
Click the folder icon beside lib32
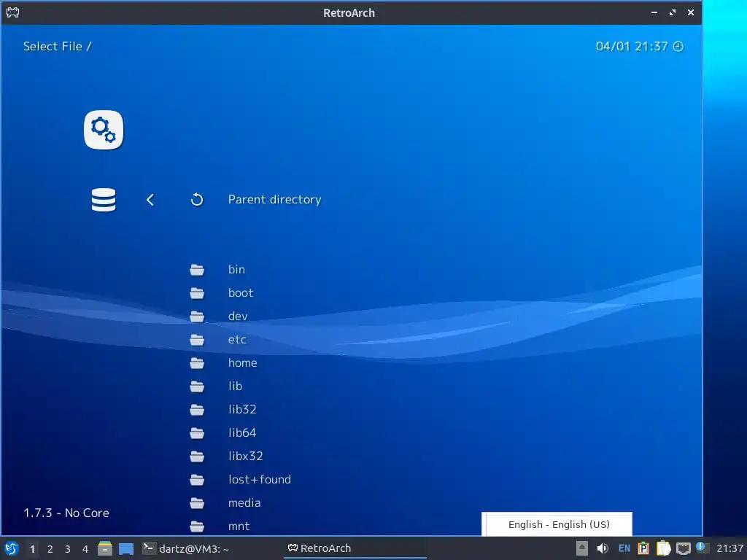tap(197, 410)
